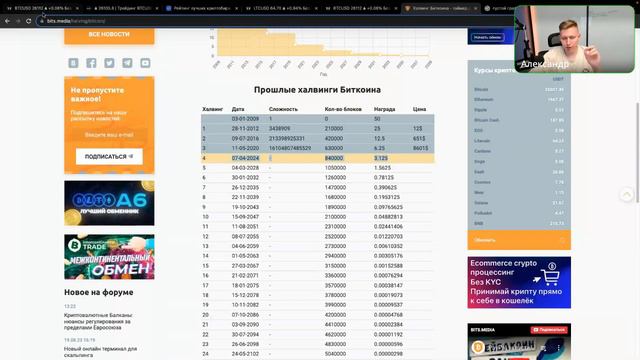Click the Подписаться newsletter button
This screenshot has height=360, width=640.
pos(109,156)
